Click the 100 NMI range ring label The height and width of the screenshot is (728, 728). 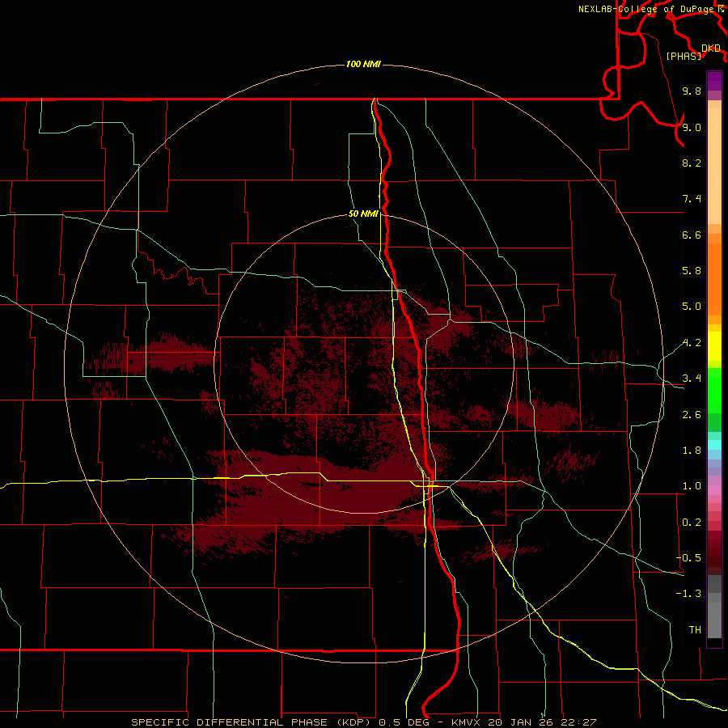point(363,64)
